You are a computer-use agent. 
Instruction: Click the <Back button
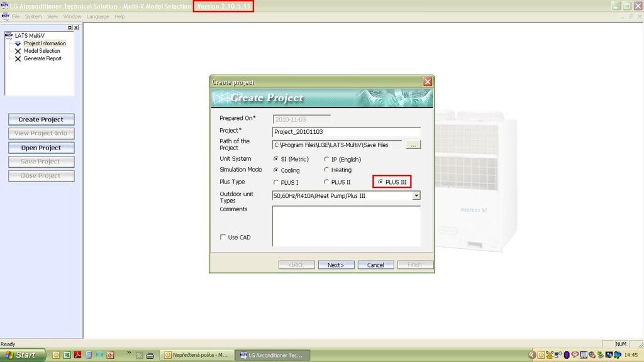297,265
